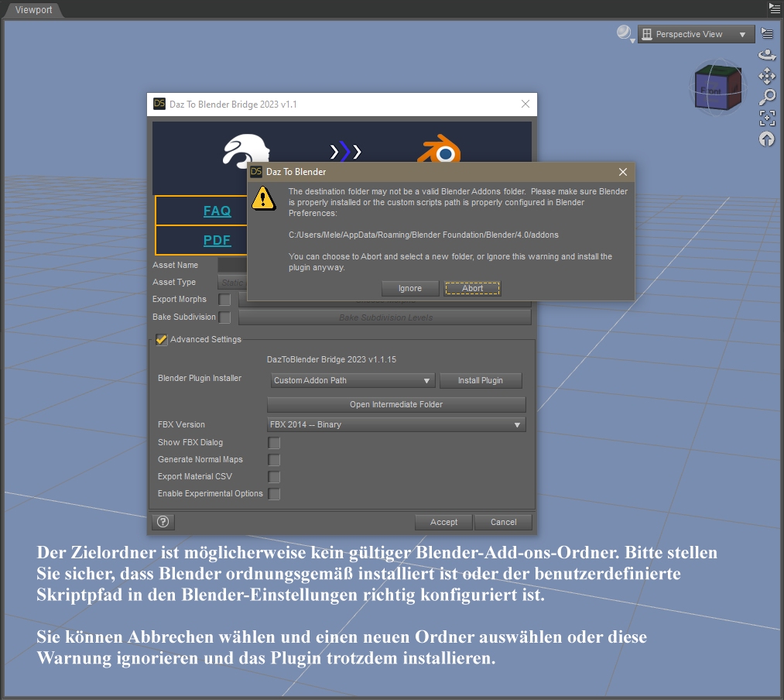The height and width of the screenshot is (700, 784).
Task: Click the chevron arrows between the logos
Action: pyautogui.click(x=345, y=151)
